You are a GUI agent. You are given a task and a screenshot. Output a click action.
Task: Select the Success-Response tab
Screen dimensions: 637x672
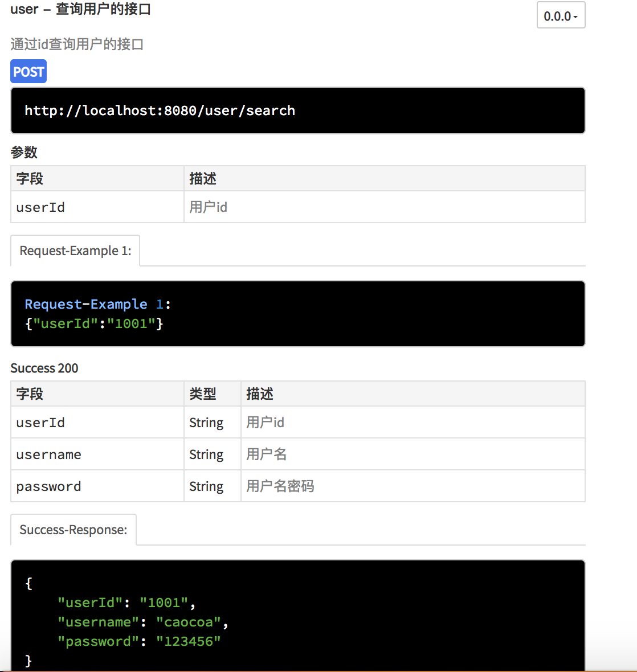73,530
